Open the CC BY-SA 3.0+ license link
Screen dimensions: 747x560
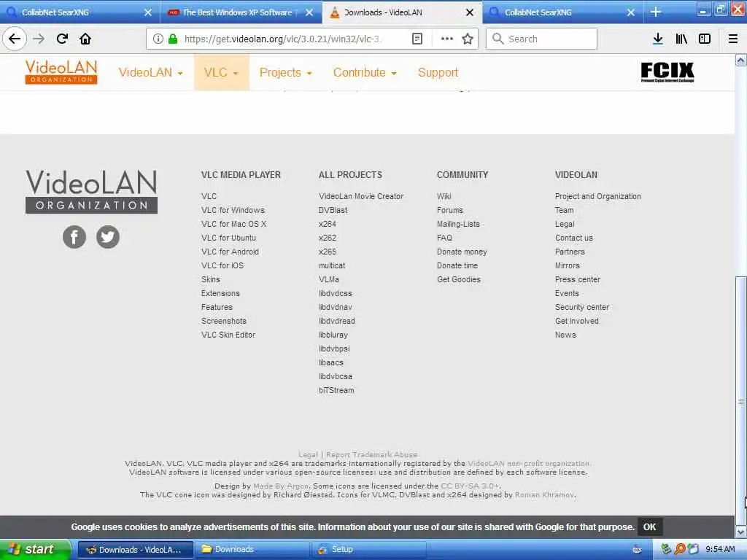(x=470, y=486)
